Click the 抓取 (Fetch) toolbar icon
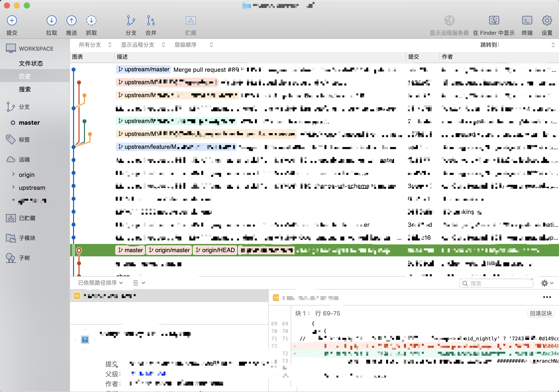Viewport: 559px width, 392px height. click(91, 21)
